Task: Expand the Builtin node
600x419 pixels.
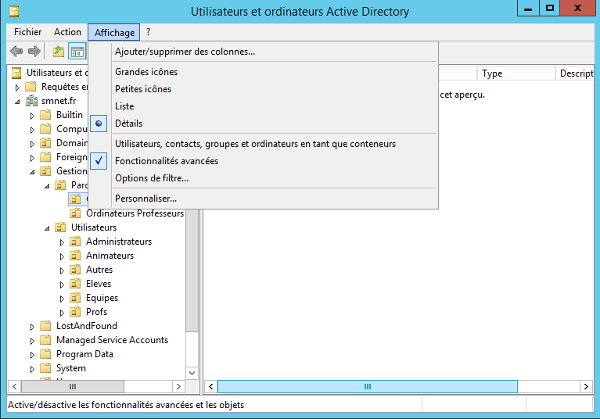Action: [x=32, y=116]
